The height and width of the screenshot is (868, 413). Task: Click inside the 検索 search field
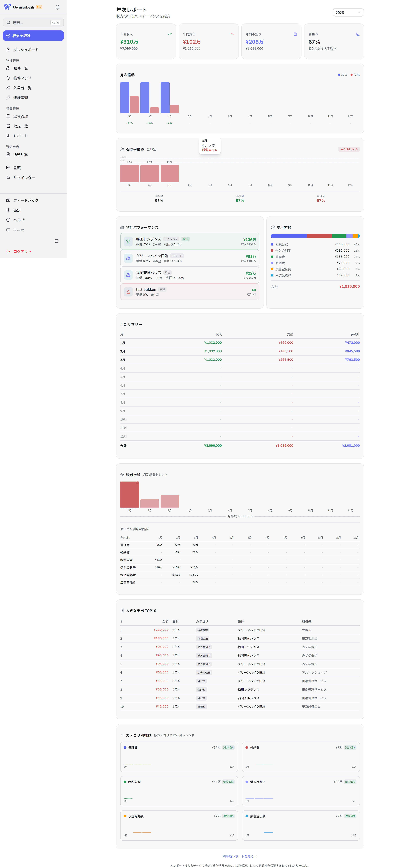tap(33, 23)
